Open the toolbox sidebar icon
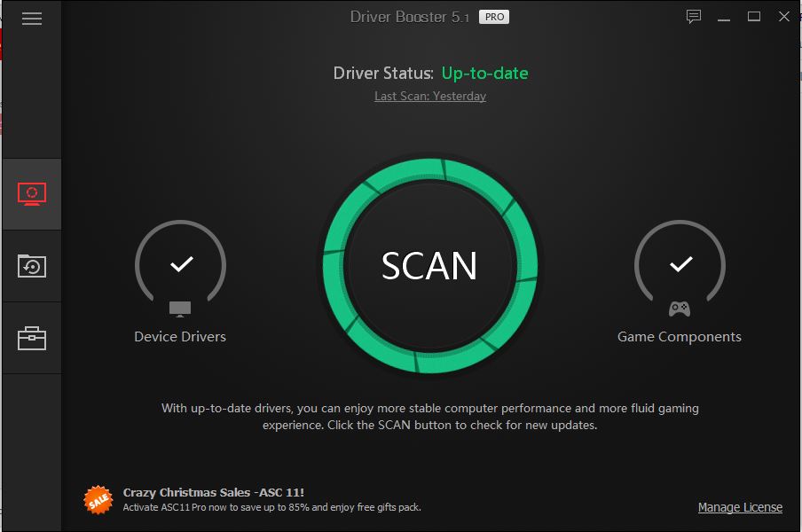The height and width of the screenshot is (532, 802). click(x=32, y=339)
